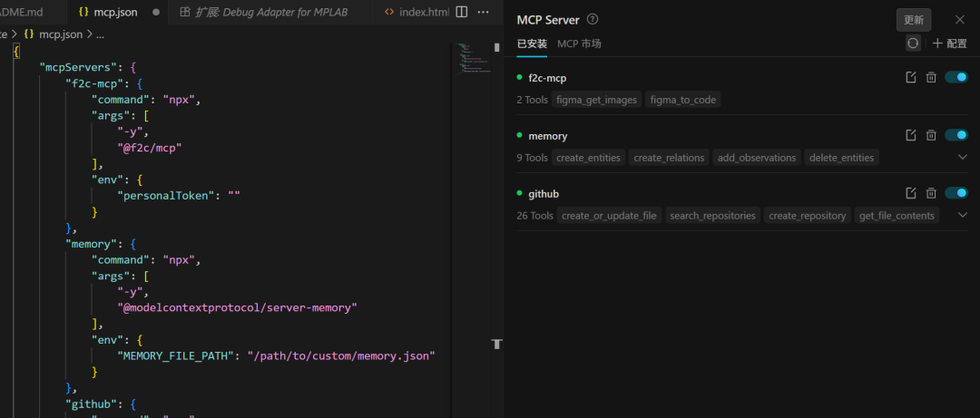This screenshot has height=418, width=980.
Task: Delete the github server
Action: coord(931,193)
